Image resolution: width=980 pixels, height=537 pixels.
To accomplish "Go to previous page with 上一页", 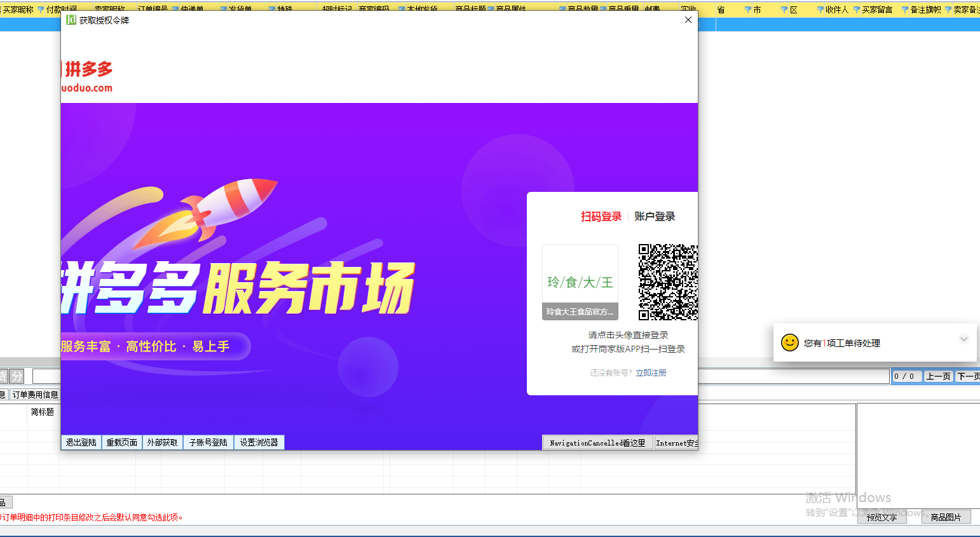I will pyautogui.click(x=939, y=376).
